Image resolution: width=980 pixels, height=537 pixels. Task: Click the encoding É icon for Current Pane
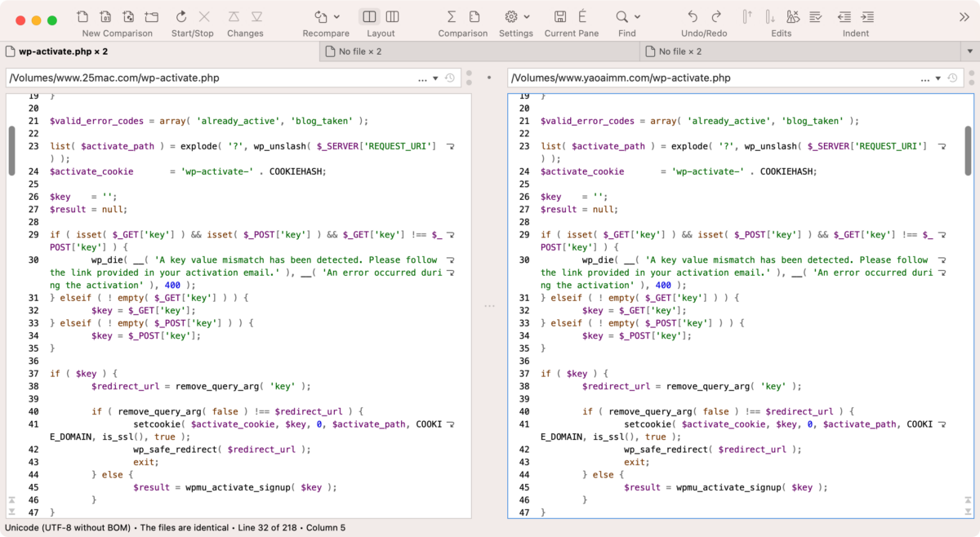pos(583,16)
